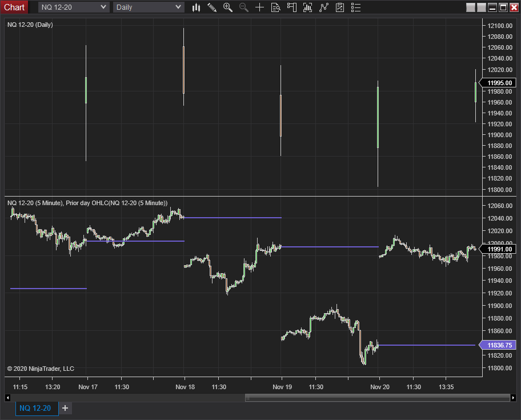The height and width of the screenshot is (420, 521).
Task: Zoom in with the magnifier icon
Action: pos(227,7)
